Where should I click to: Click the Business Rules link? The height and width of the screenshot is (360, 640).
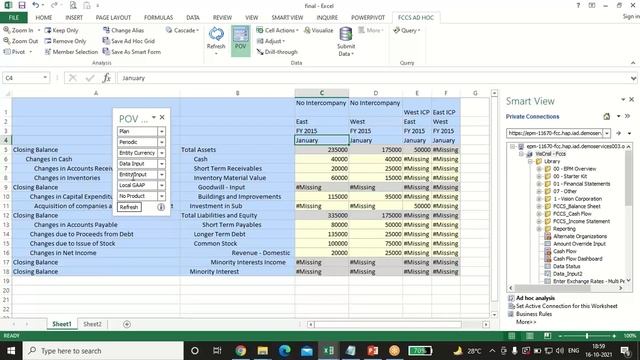[534, 314]
